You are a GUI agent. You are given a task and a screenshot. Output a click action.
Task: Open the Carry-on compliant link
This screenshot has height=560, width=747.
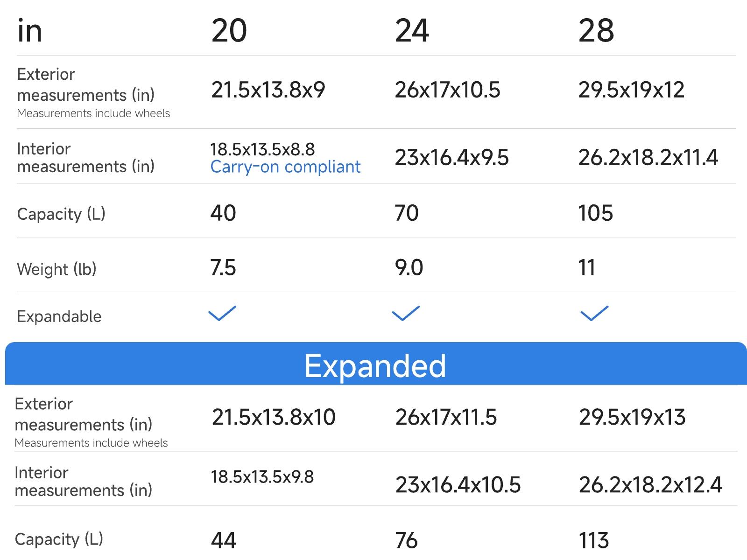(285, 167)
